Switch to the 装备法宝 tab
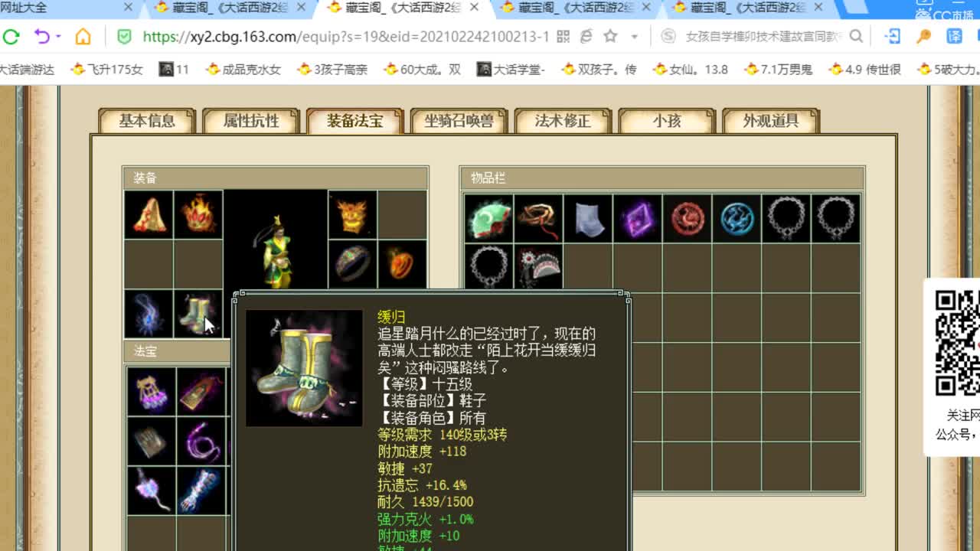Image resolution: width=980 pixels, height=551 pixels. [x=355, y=121]
